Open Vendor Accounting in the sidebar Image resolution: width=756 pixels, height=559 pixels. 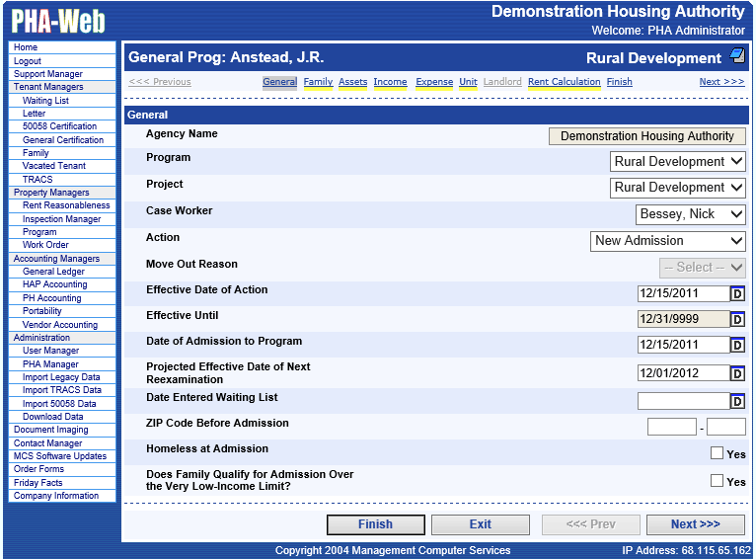pyautogui.click(x=62, y=325)
